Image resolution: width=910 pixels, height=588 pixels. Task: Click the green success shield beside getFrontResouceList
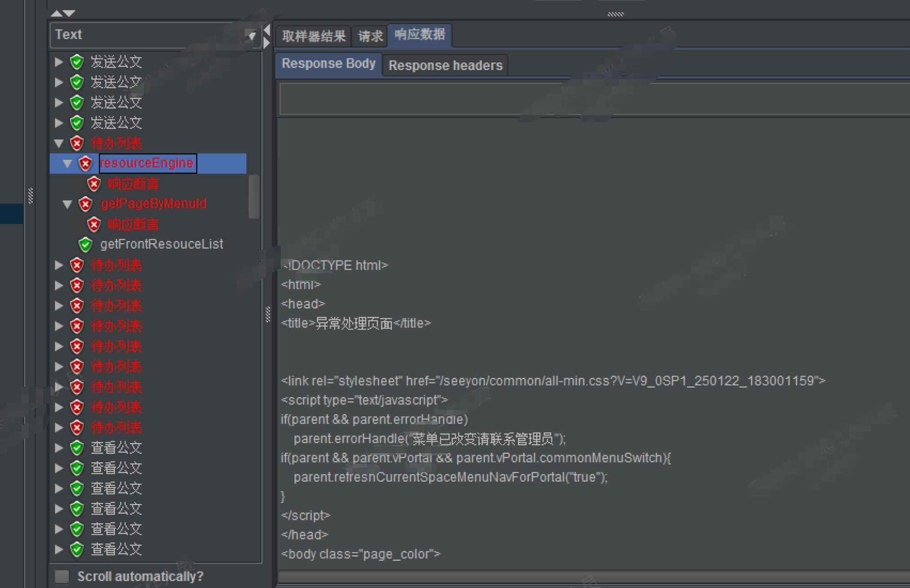(x=86, y=245)
